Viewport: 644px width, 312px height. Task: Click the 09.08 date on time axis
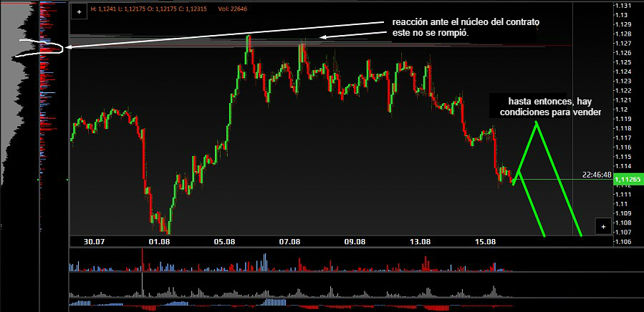pos(355,243)
